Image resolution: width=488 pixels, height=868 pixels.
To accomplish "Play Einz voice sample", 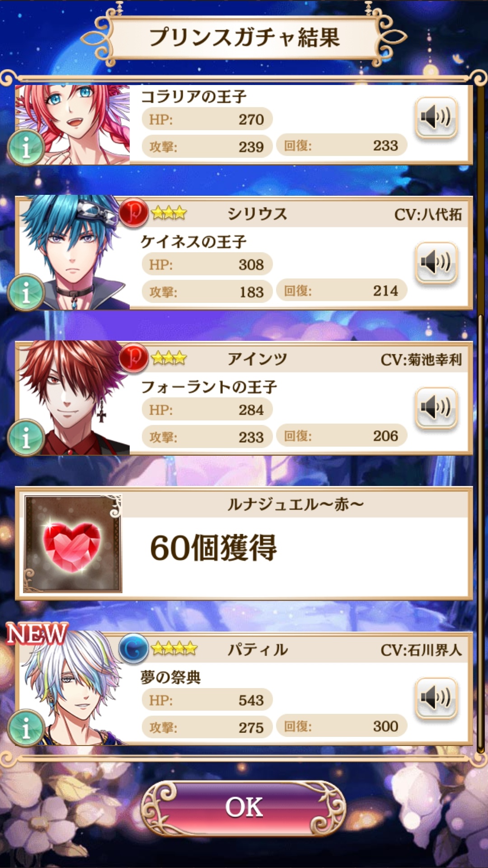I will [436, 408].
